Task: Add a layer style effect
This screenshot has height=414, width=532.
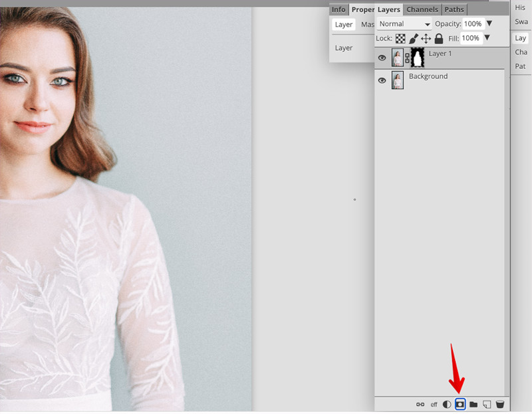Action: pyautogui.click(x=434, y=404)
